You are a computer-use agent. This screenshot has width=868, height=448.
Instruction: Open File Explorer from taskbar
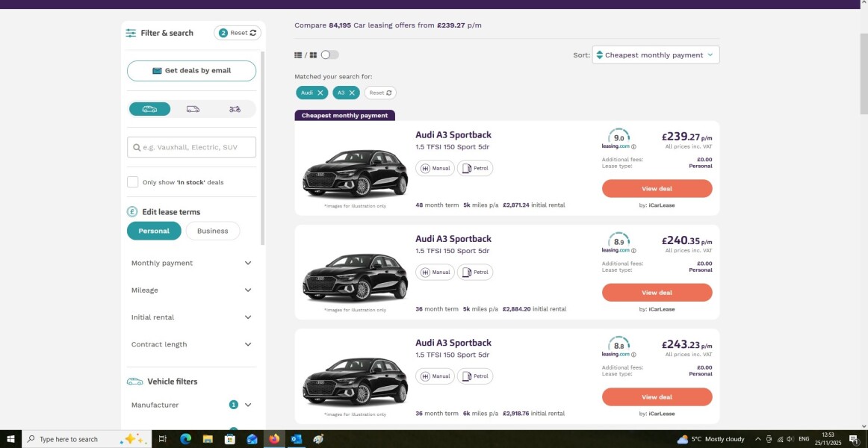[208, 439]
